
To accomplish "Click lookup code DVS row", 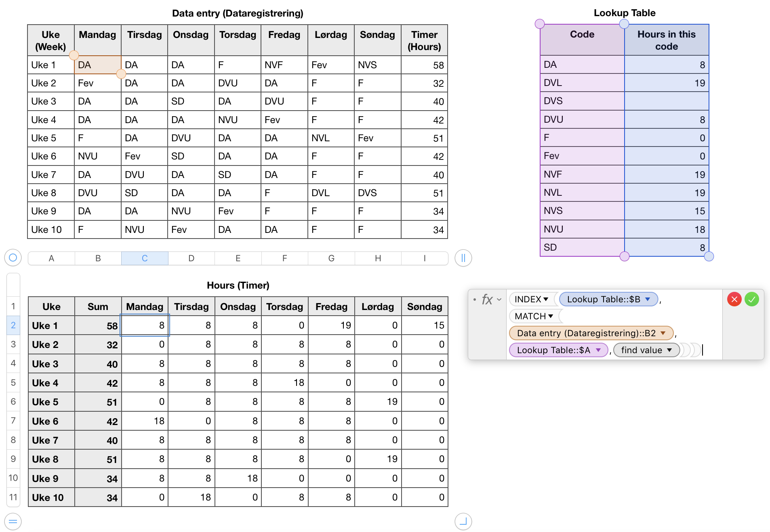I will pyautogui.click(x=582, y=101).
